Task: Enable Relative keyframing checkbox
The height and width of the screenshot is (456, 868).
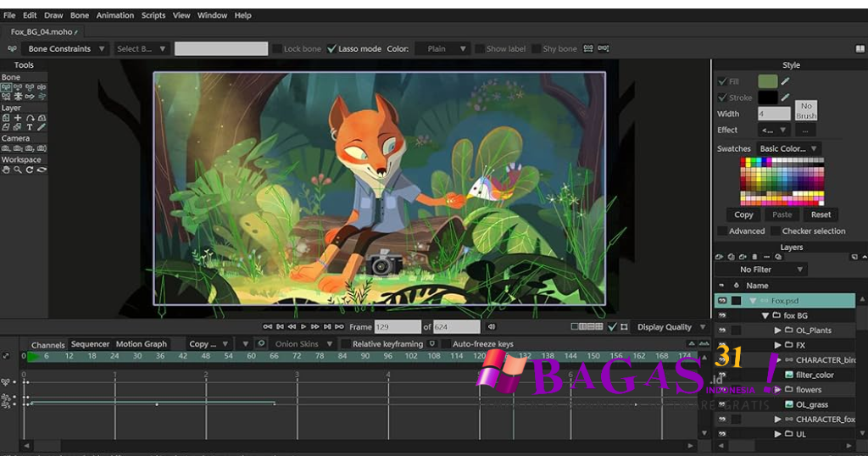Action: click(346, 343)
